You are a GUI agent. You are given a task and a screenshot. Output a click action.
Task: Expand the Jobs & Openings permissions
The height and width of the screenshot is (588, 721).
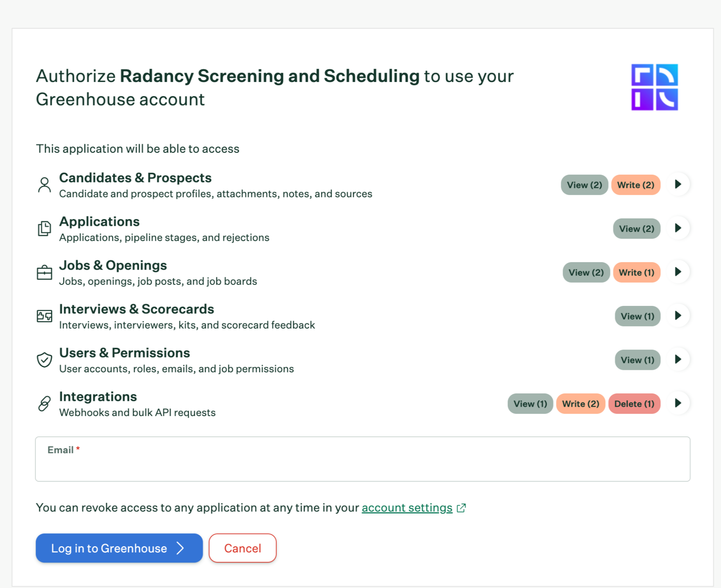click(x=678, y=272)
